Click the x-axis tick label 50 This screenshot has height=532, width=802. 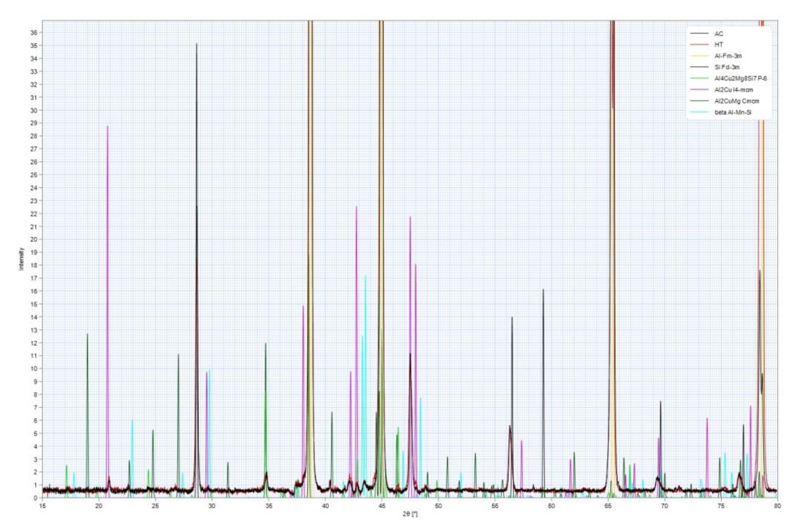tap(438, 506)
